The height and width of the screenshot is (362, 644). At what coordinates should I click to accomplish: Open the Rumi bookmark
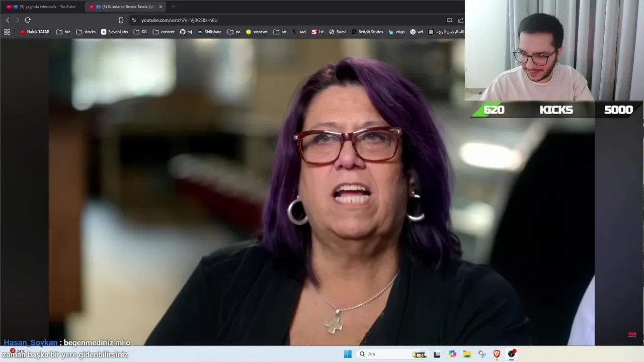pyautogui.click(x=337, y=32)
